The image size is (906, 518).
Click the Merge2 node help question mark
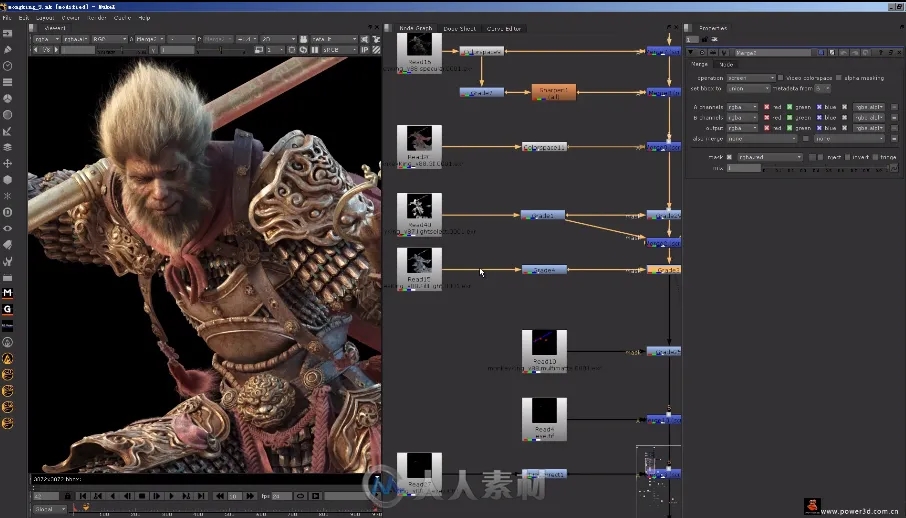(881, 53)
